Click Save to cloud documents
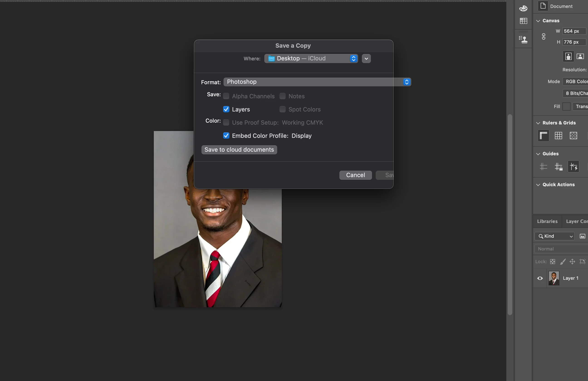This screenshot has height=381, width=588. coord(239,150)
